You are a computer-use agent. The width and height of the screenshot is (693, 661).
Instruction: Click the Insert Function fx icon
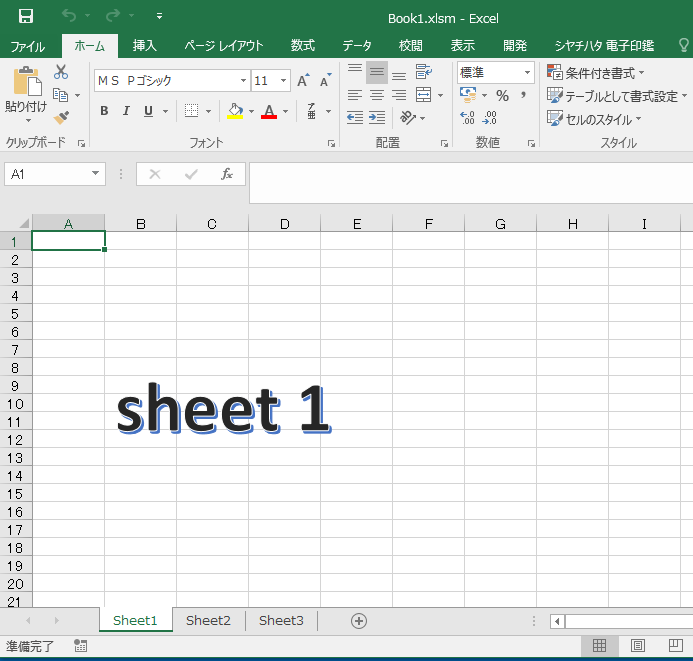point(227,174)
